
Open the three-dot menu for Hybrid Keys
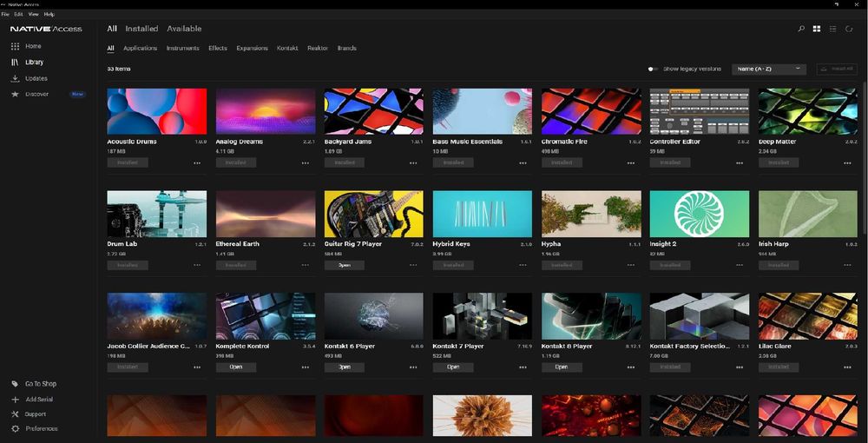(x=523, y=265)
